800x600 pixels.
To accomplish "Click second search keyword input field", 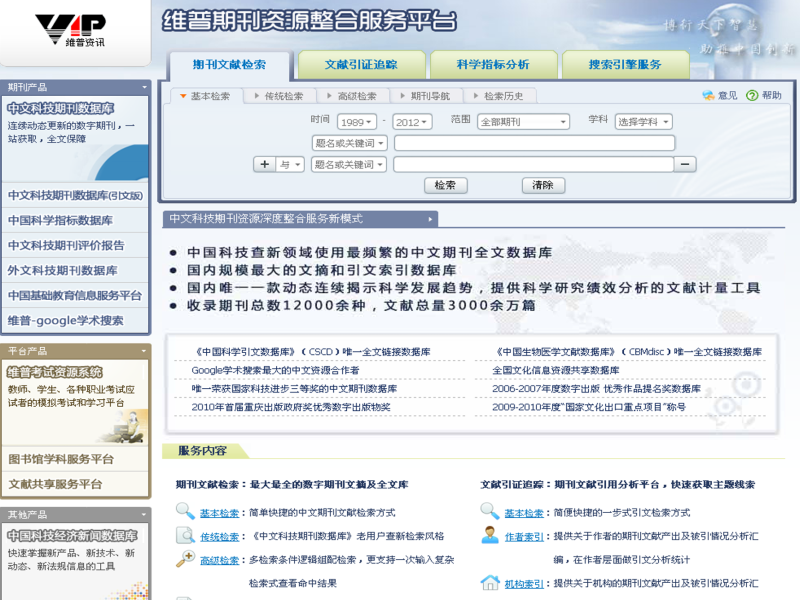I will [x=534, y=164].
